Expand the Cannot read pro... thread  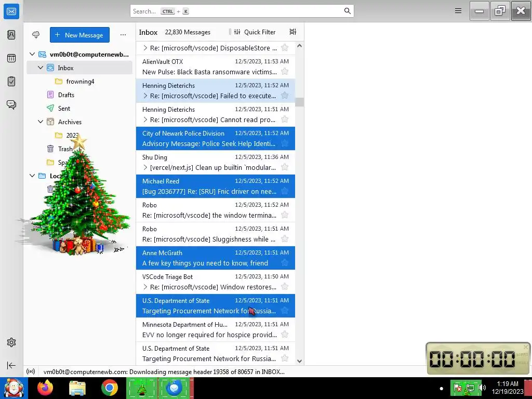[x=145, y=119]
